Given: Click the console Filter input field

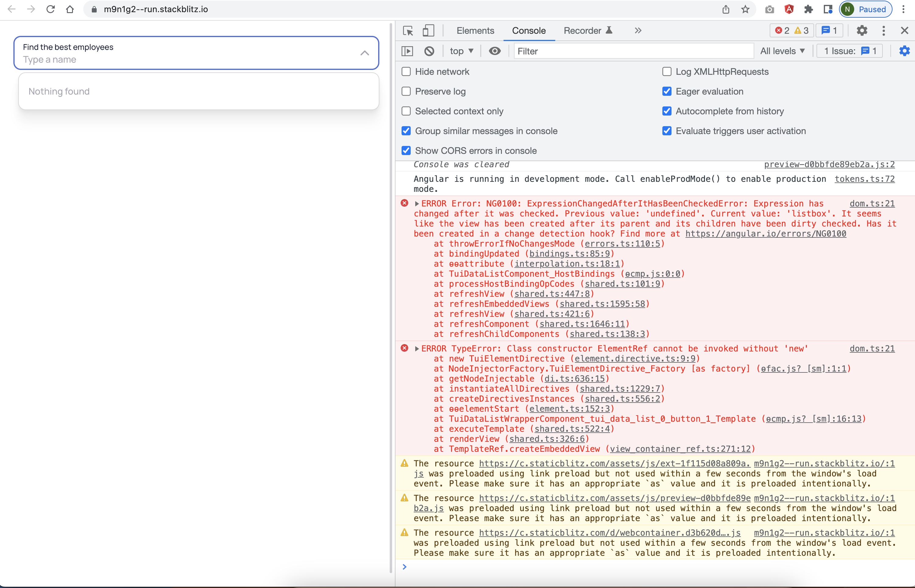Looking at the screenshot, I should [x=634, y=51].
